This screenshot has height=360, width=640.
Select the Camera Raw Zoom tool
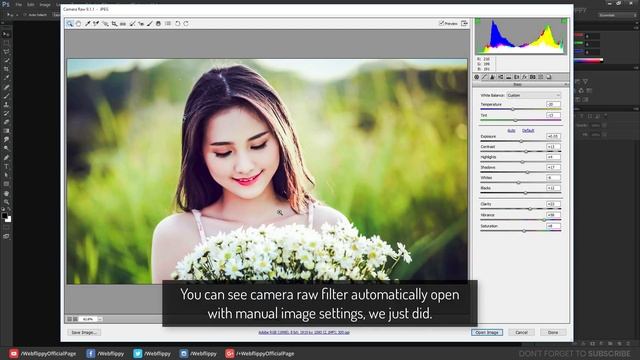click(70, 24)
